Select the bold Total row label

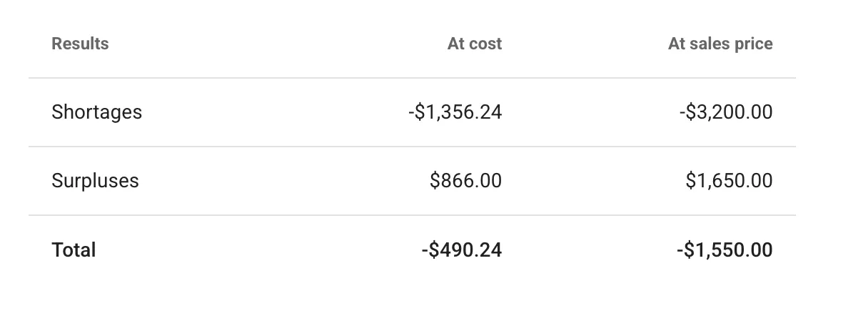coord(74,250)
